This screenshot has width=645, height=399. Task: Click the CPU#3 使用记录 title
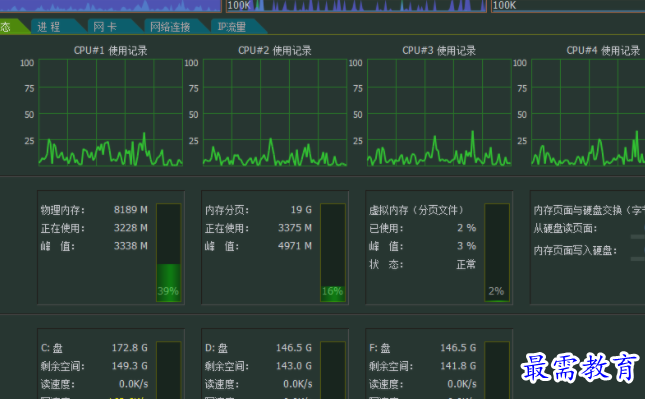point(439,51)
